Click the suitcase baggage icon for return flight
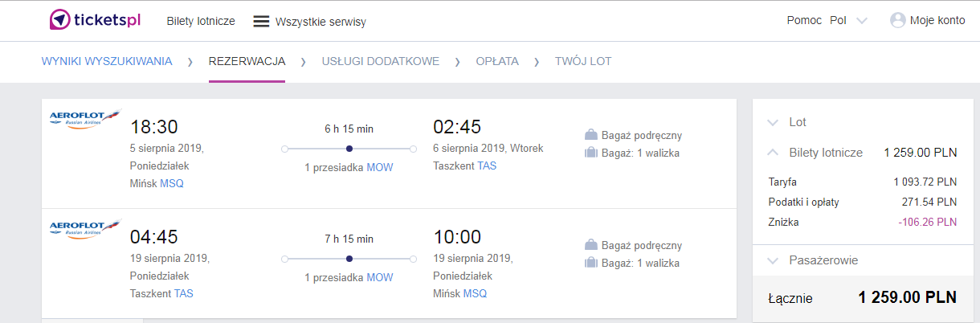The height and width of the screenshot is (323, 980). click(591, 263)
